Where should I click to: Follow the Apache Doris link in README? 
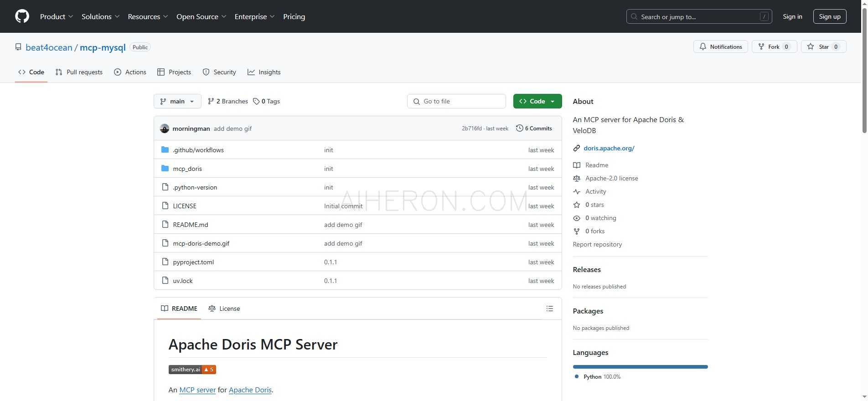click(250, 390)
